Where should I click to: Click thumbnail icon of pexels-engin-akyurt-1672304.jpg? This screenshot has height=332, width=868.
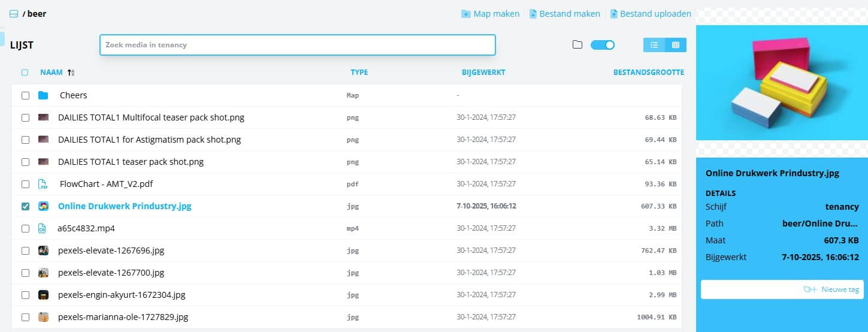pyautogui.click(x=43, y=295)
